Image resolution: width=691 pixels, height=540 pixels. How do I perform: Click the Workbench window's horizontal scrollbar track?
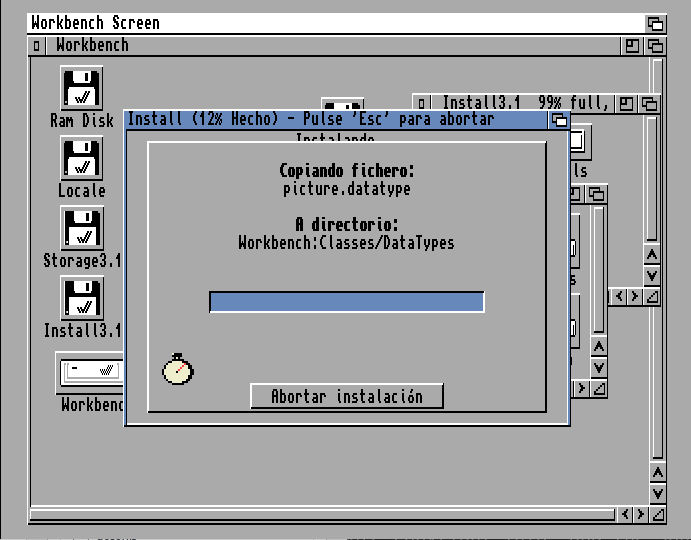(320, 515)
